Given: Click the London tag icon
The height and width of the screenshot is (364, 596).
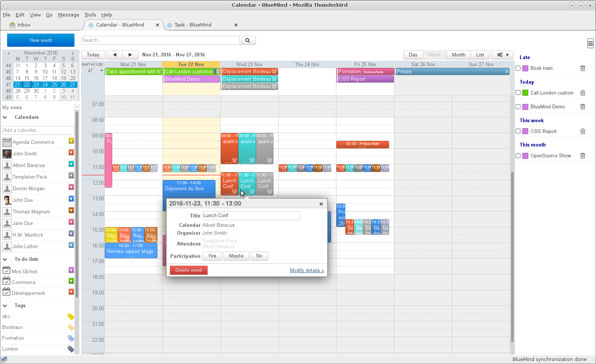Looking at the screenshot, I should tap(71, 349).
